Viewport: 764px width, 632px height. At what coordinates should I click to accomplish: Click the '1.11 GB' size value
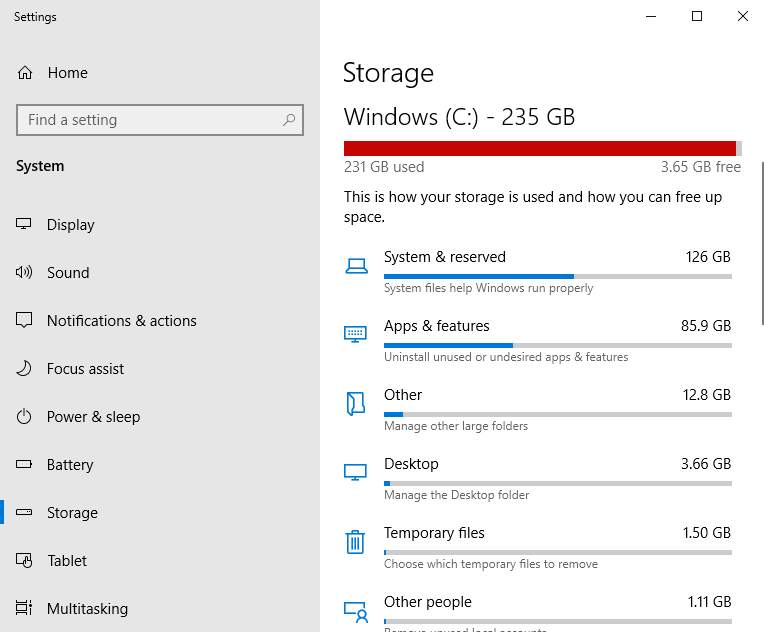(709, 602)
